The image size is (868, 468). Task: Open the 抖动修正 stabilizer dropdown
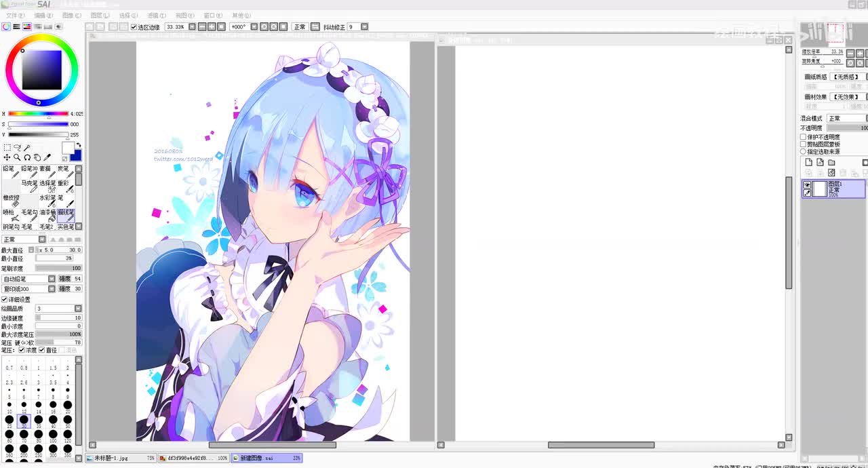coord(364,26)
